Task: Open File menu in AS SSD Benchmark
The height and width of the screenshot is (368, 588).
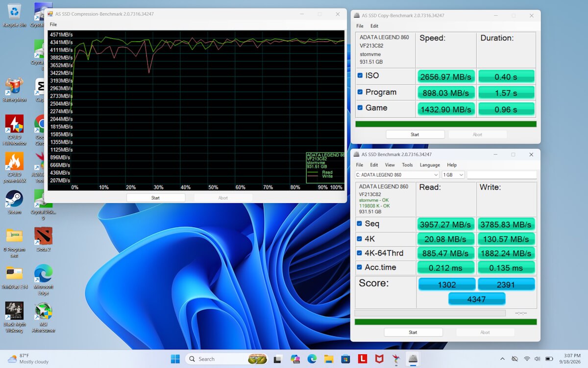Action: tap(360, 165)
